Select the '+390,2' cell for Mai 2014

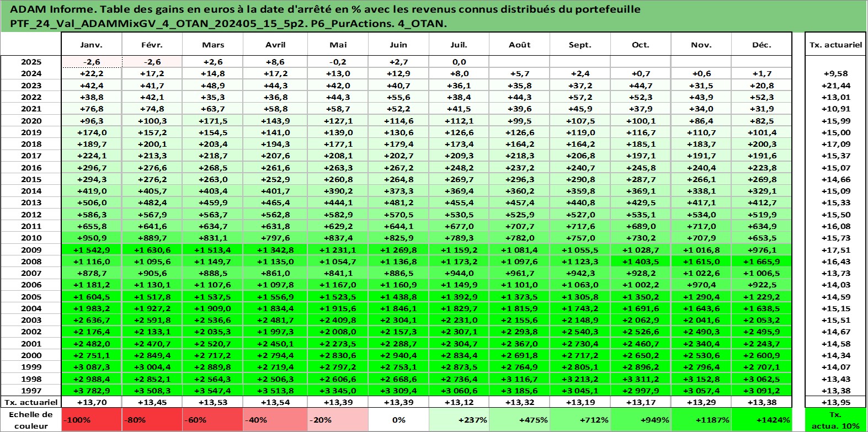tap(338, 191)
